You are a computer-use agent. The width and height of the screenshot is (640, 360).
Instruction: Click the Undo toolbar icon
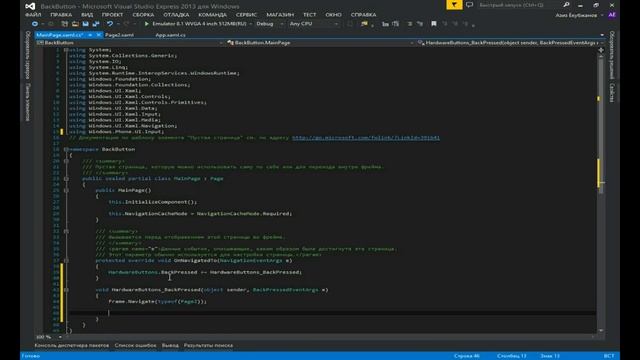point(109,24)
